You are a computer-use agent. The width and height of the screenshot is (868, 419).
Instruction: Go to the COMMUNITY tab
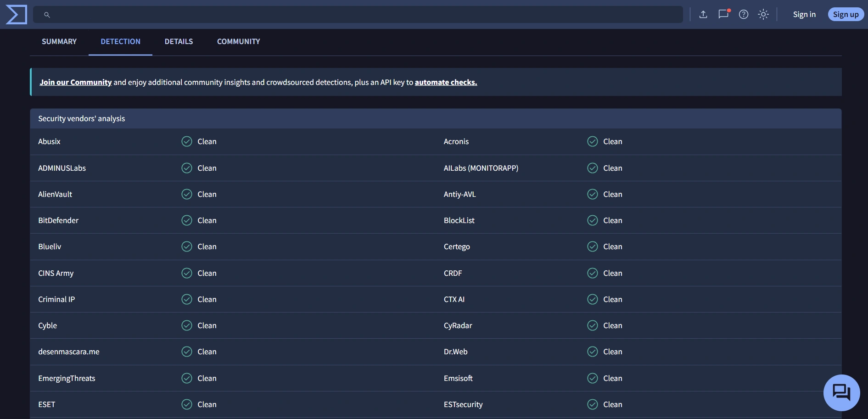pyautogui.click(x=239, y=41)
